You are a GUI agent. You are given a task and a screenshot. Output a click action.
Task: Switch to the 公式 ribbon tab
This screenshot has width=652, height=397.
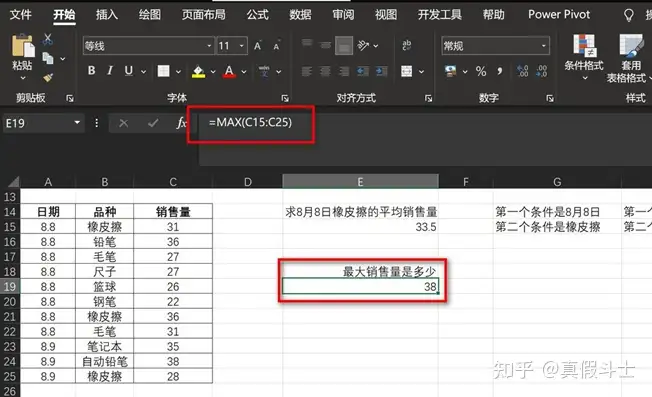click(x=258, y=15)
